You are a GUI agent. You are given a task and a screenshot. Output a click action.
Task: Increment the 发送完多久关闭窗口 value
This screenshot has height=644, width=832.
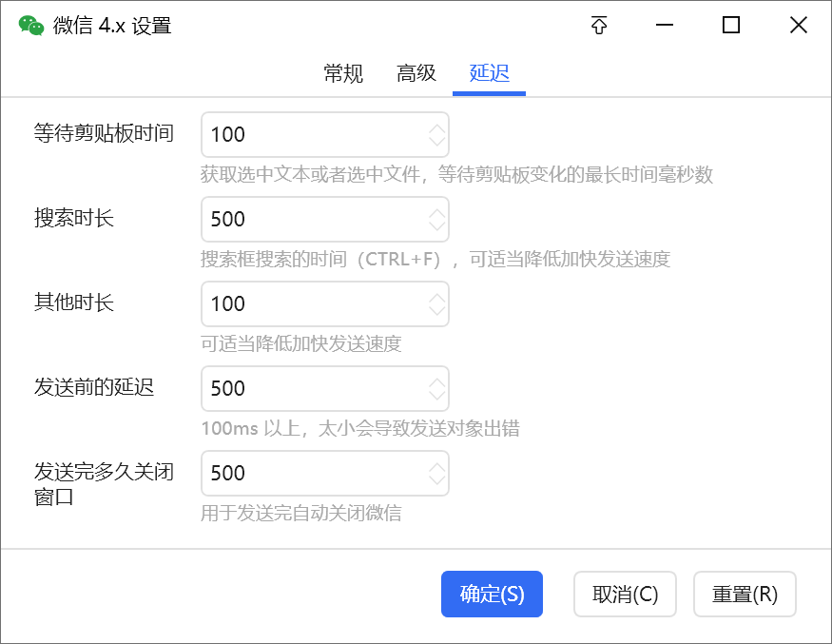pyautogui.click(x=436, y=468)
